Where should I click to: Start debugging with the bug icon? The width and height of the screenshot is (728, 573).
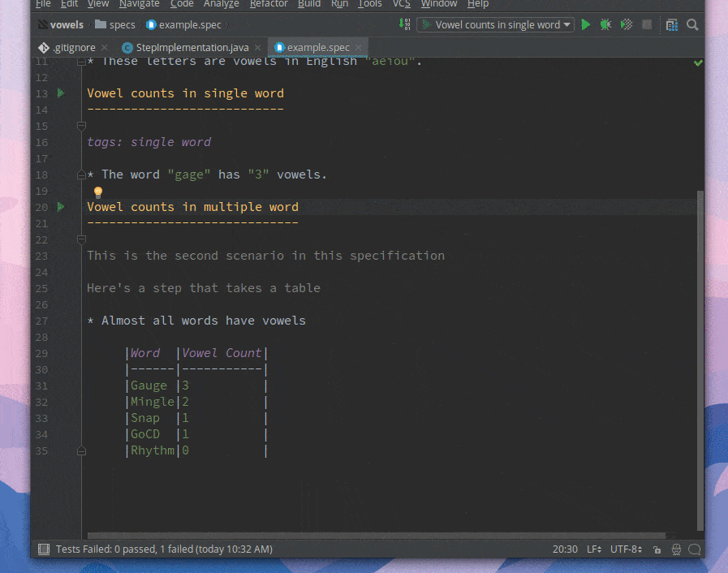(605, 25)
